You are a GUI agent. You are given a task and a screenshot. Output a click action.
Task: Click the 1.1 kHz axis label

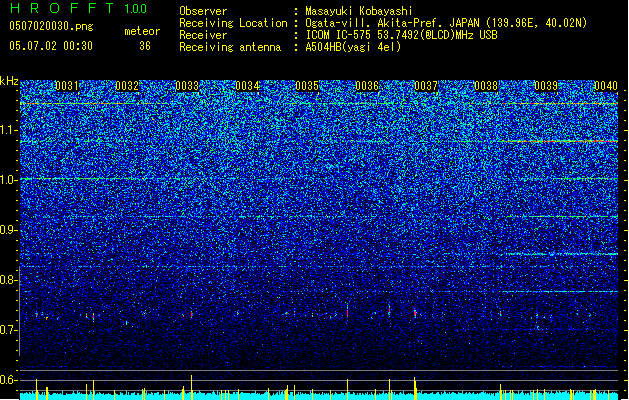point(9,131)
